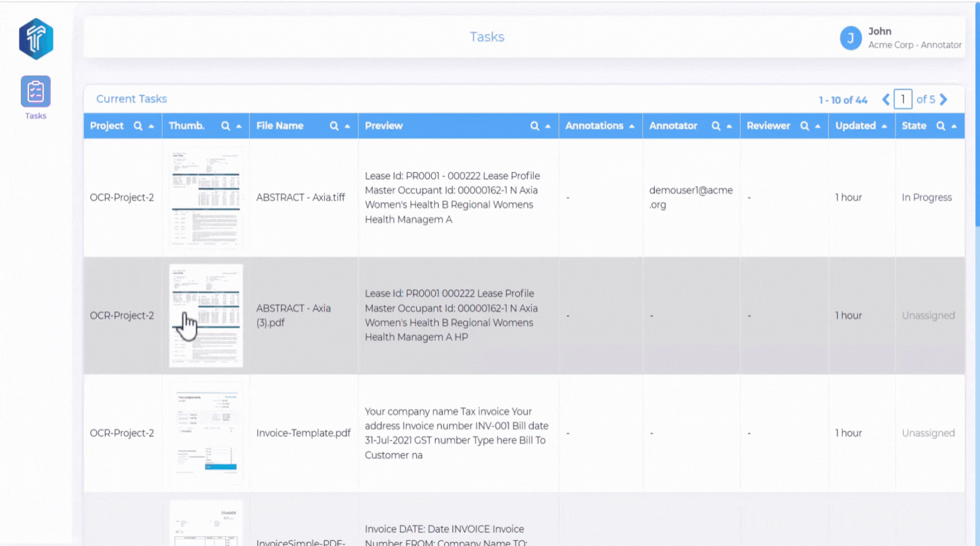Click John's avatar icon
Screen dimensions: 980x546
coord(851,38)
